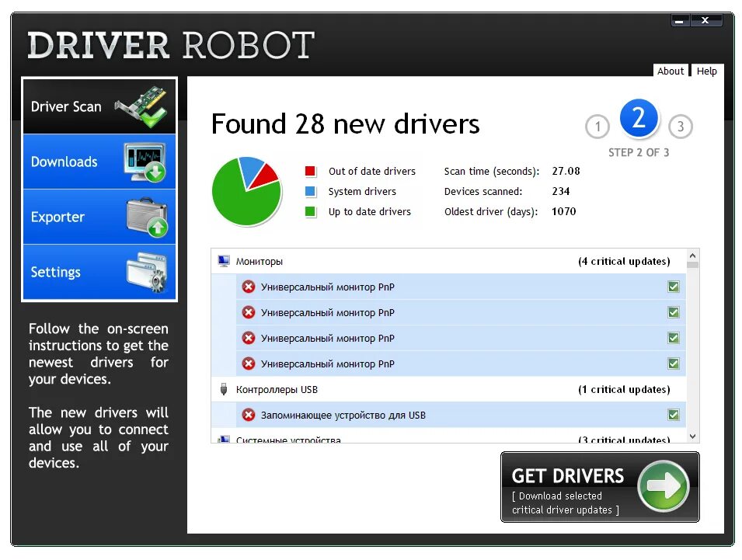
Task: Click red error icon for USB storage device
Action: point(249,415)
